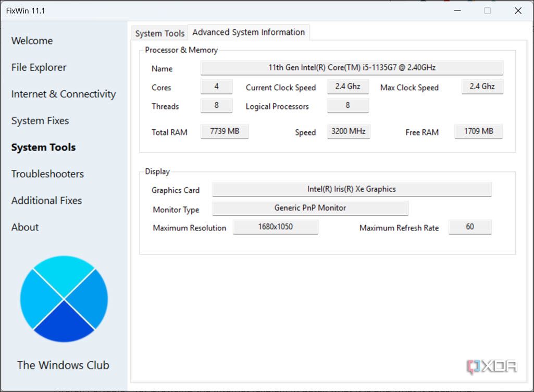This screenshot has width=534, height=392.
Task: Open the Troubleshooters section
Action: (48, 174)
